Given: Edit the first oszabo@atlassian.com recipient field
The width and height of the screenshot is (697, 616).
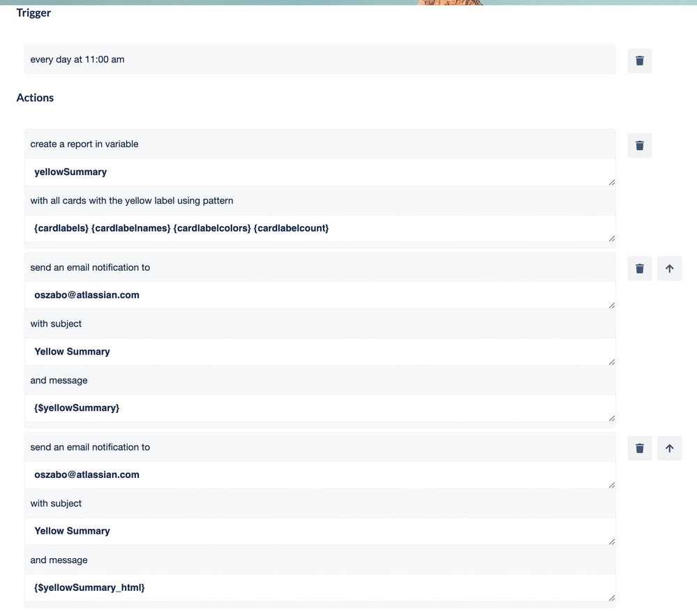Looking at the screenshot, I should 320,295.
